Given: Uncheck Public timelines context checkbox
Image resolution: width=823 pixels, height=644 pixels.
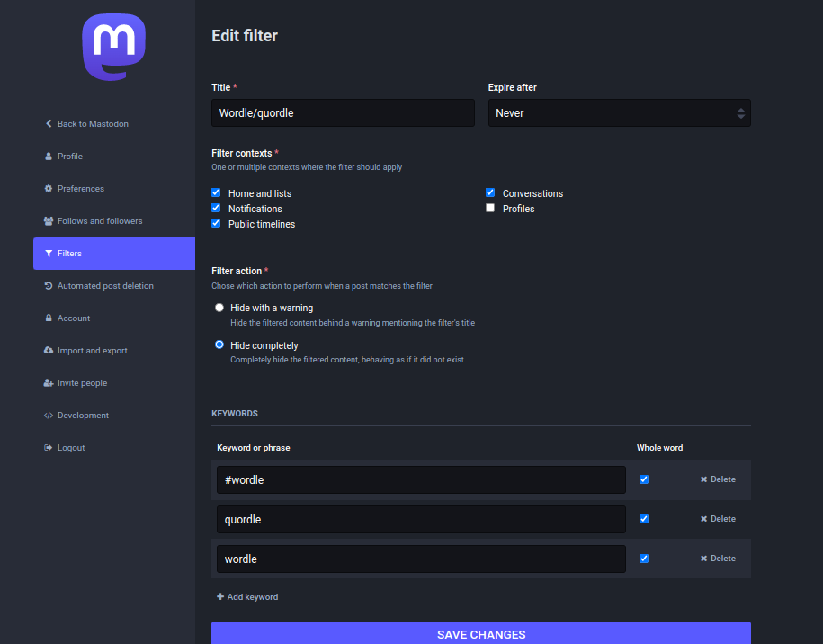Looking at the screenshot, I should 216,223.
